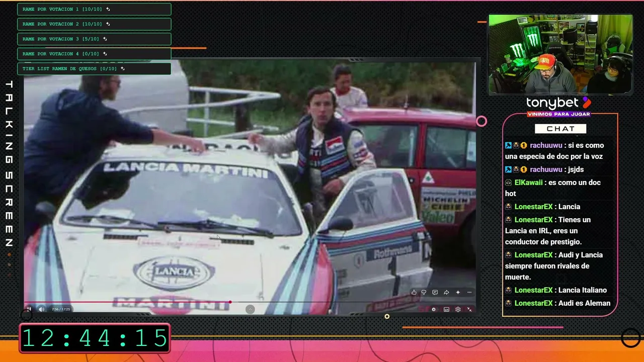Image resolution: width=644 pixels, height=362 pixels.
Task: Click the VINIMOS PARA JUGAR banner
Action: (x=558, y=114)
